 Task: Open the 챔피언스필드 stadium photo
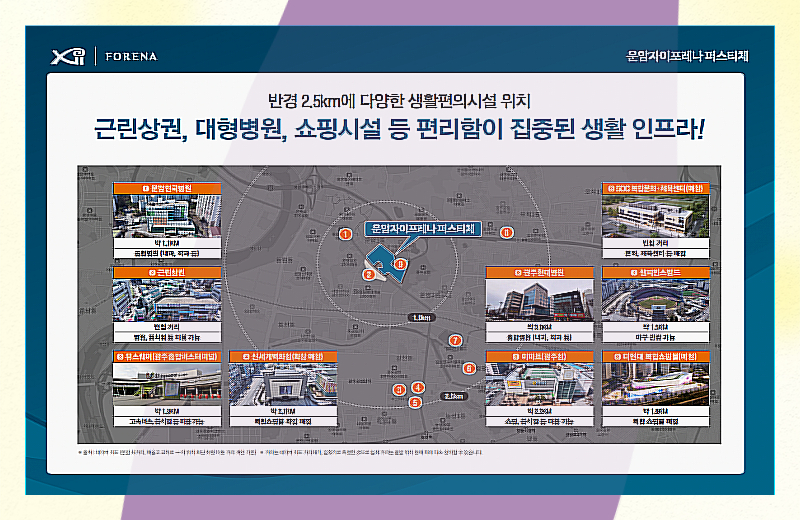(x=656, y=300)
